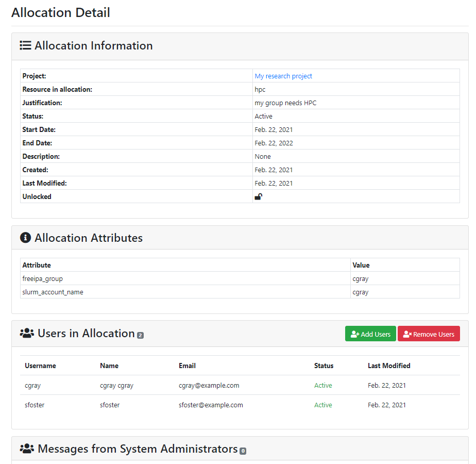
Task: Sort by the Username column header
Action: (x=40, y=366)
